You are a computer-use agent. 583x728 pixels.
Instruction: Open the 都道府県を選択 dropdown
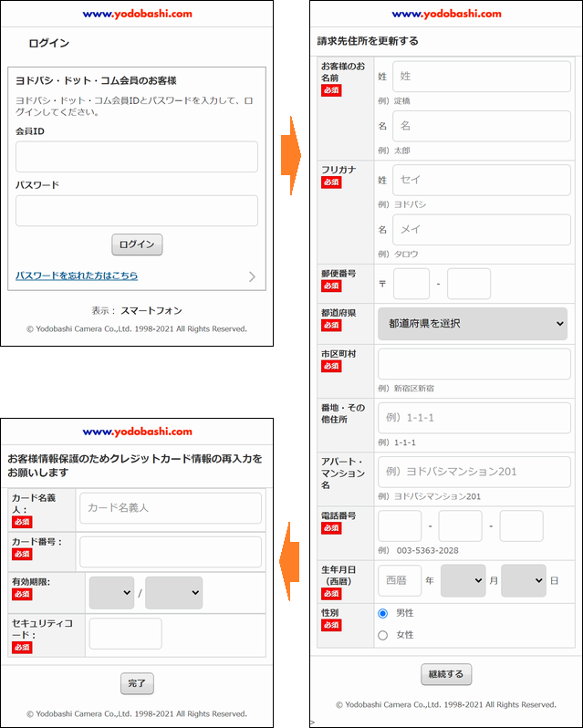(473, 324)
